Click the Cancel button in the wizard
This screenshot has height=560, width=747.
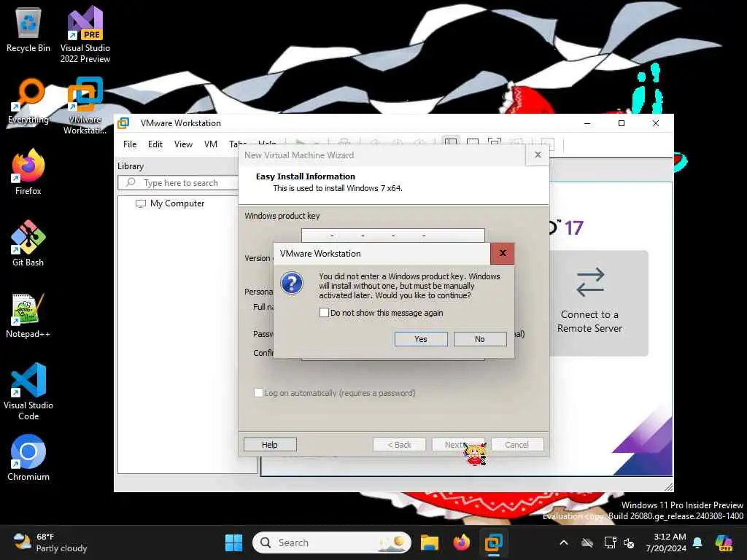[x=517, y=445]
